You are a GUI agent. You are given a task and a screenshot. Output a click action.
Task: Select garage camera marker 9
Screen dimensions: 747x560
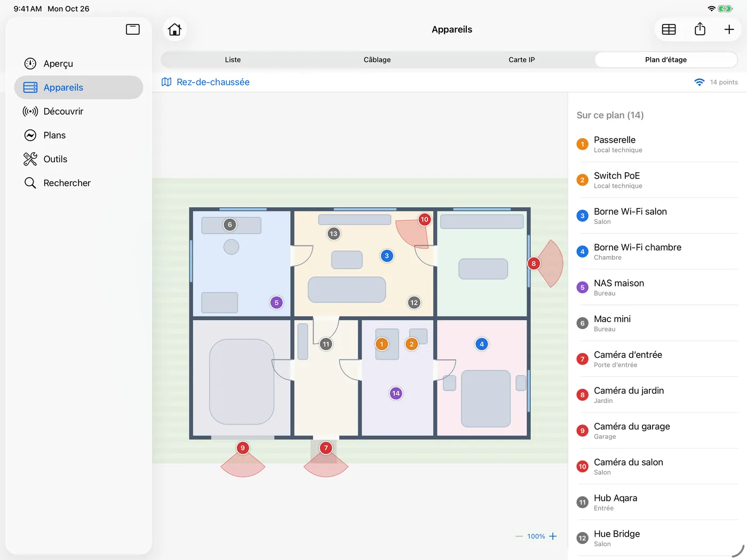[x=243, y=448]
